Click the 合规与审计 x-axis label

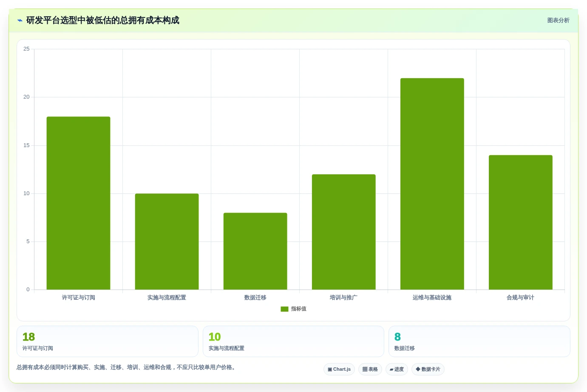520,298
